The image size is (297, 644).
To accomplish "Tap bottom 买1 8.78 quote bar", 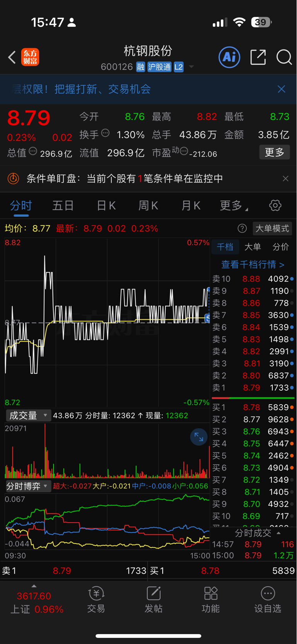I will tap(222, 571).
